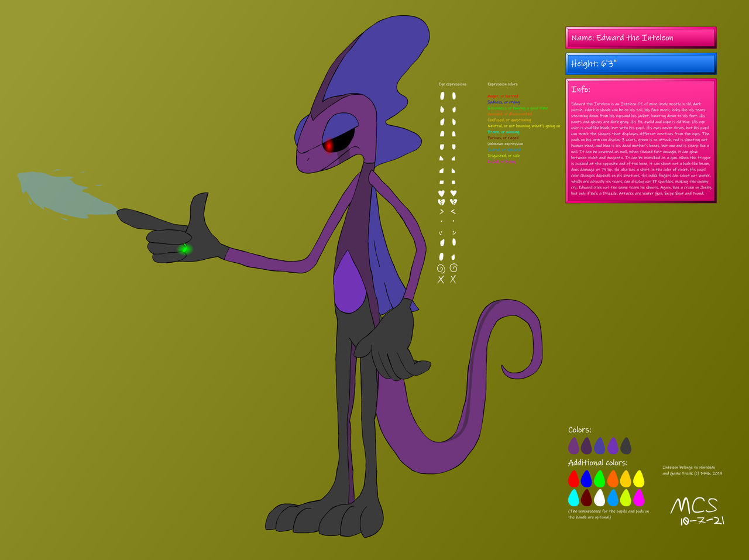749x560 pixels.
Task: Select the 'Anger, or hatred' line
Action: pos(503,96)
